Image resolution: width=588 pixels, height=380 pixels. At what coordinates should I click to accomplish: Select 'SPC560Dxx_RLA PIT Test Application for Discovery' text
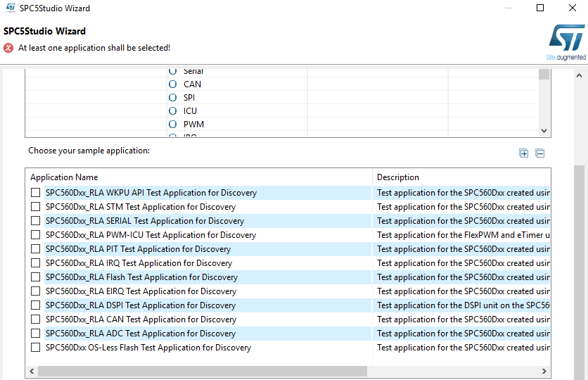tap(138, 249)
